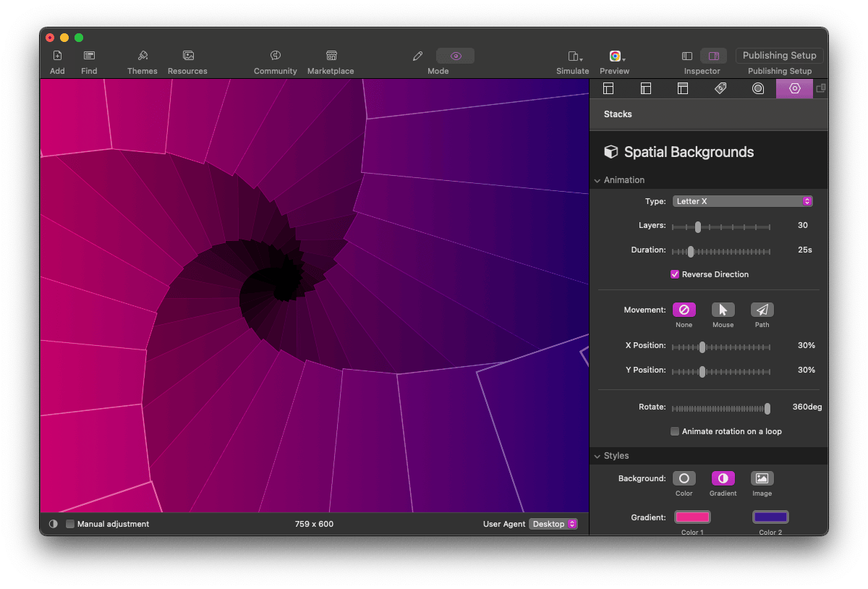
Task: Click the Spatial Backgrounds cube icon
Action: (x=611, y=152)
